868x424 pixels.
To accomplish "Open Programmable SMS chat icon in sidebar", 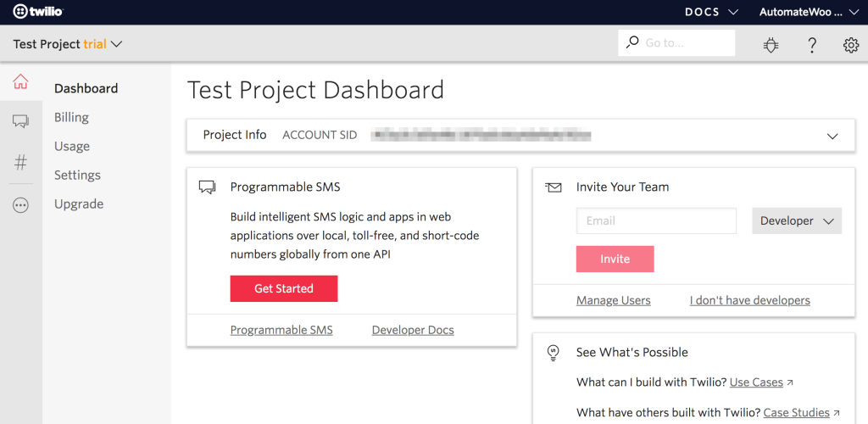I will click(x=20, y=121).
